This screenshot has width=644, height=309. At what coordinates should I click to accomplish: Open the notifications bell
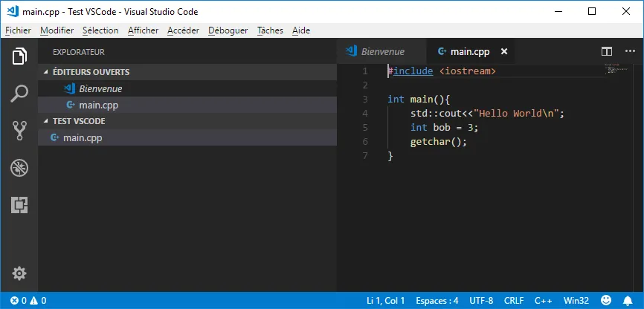(x=628, y=300)
